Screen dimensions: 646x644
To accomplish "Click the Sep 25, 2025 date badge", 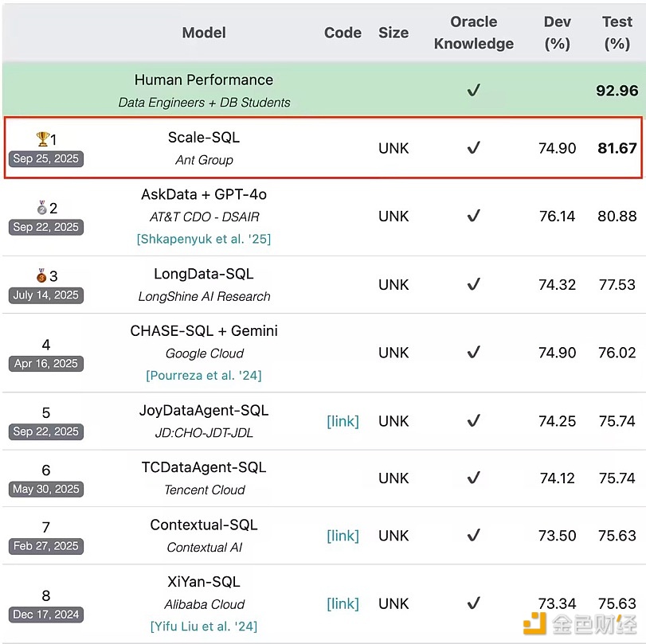I will coord(46,158).
